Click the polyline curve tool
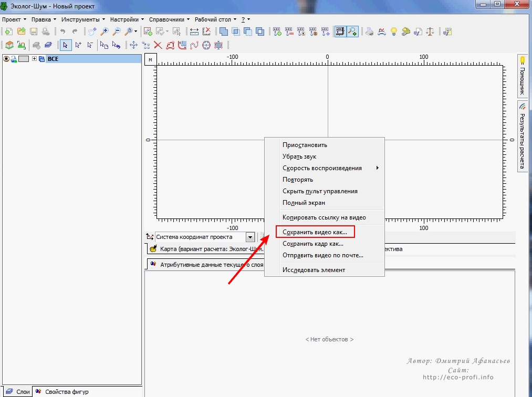This screenshot has width=532, height=397. click(x=194, y=45)
